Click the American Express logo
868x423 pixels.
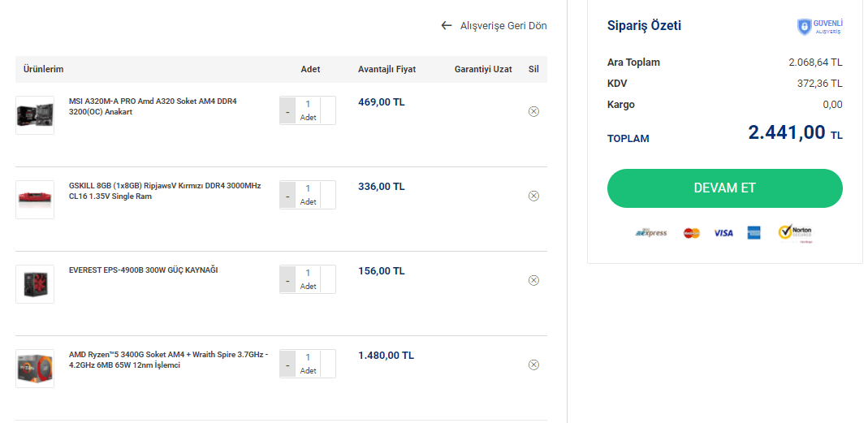(x=754, y=233)
